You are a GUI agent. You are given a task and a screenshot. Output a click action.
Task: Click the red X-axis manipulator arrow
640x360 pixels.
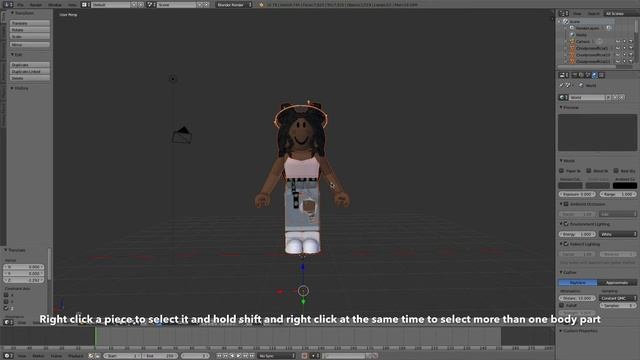pyautogui.click(x=280, y=291)
